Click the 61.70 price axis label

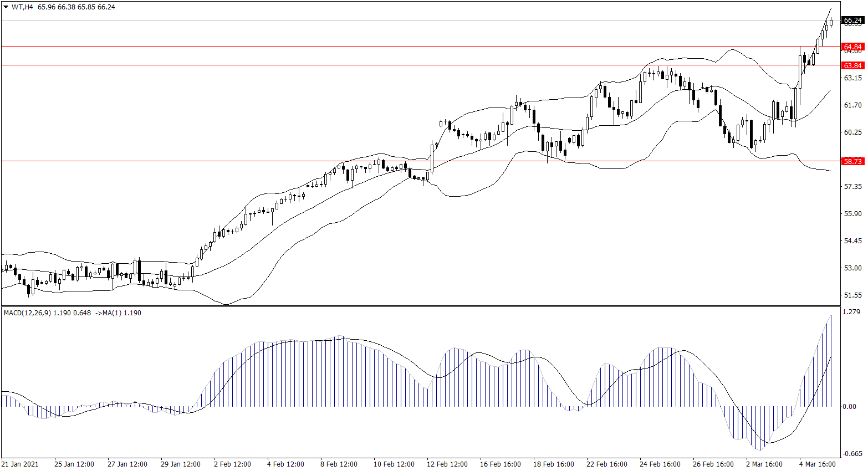tap(852, 105)
